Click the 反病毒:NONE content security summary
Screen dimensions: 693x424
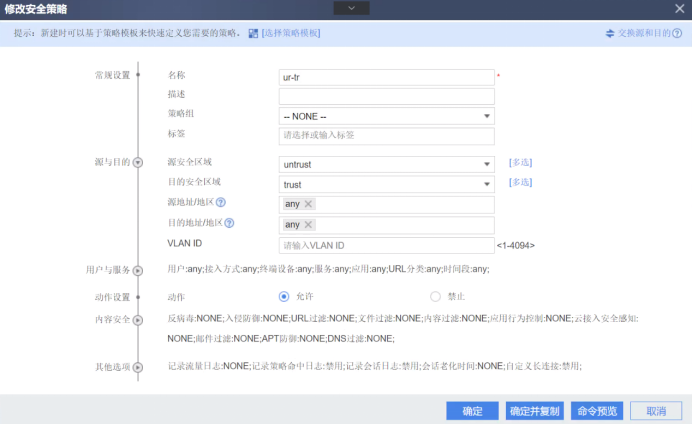click(x=403, y=329)
